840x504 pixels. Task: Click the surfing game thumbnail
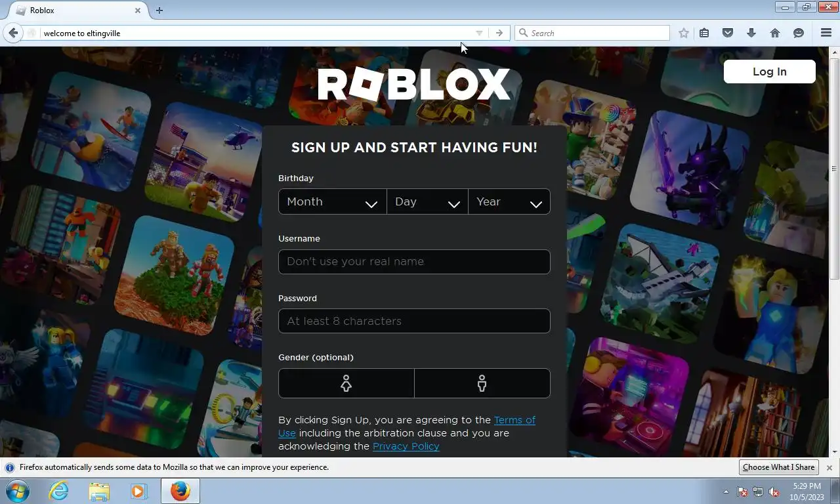pyautogui.click(x=92, y=131)
